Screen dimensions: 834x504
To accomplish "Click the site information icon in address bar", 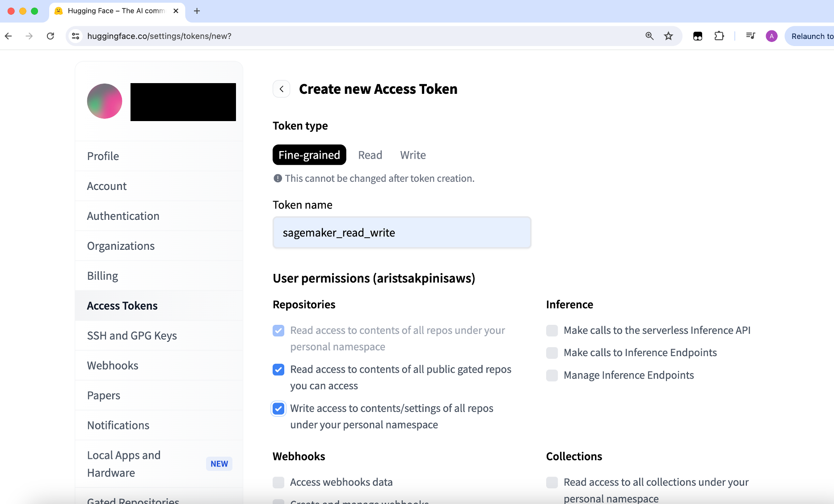I will [76, 36].
